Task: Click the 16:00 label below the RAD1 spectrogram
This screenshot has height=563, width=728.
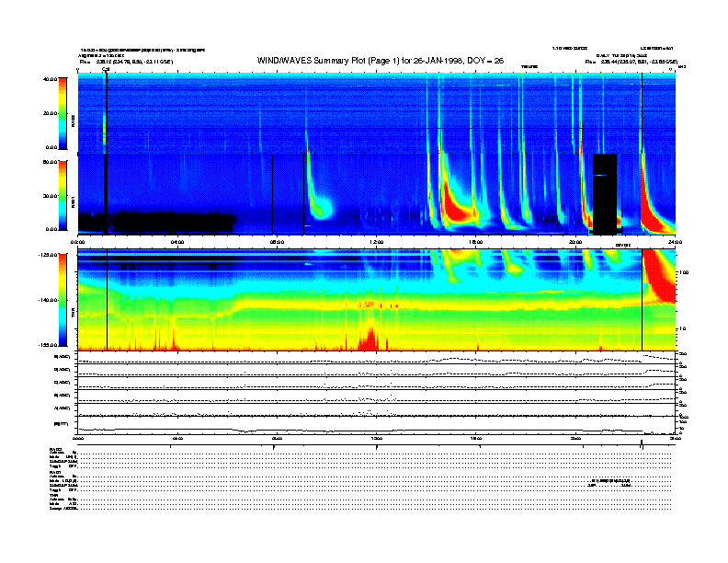Action: pos(476,242)
